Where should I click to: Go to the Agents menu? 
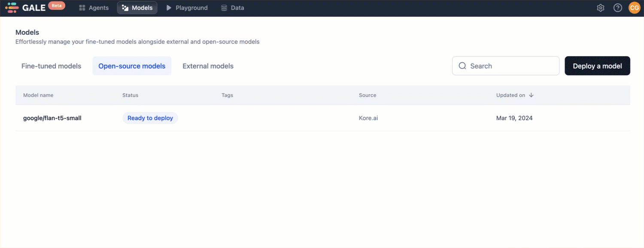(94, 8)
